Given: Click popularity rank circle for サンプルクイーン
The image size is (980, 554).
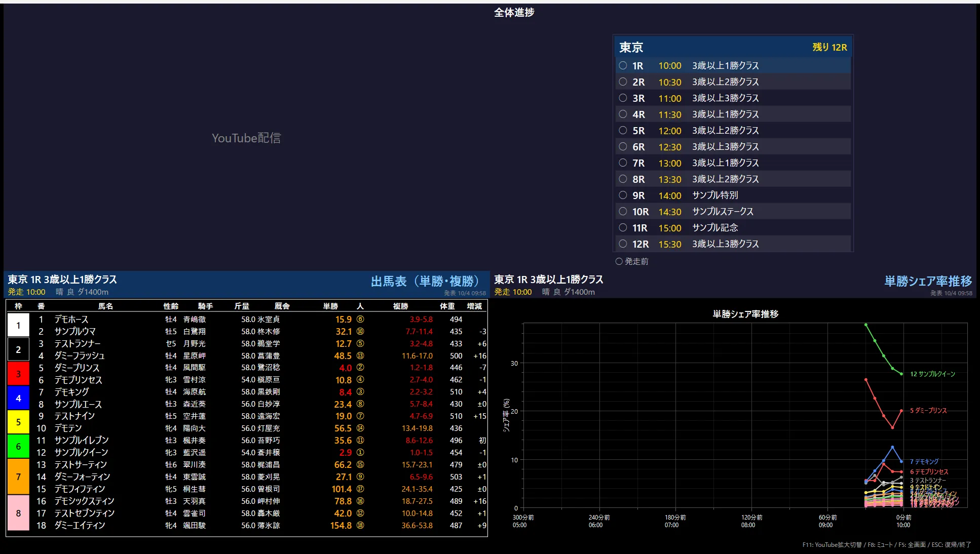Looking at the screenshot, I should [360, 452].
